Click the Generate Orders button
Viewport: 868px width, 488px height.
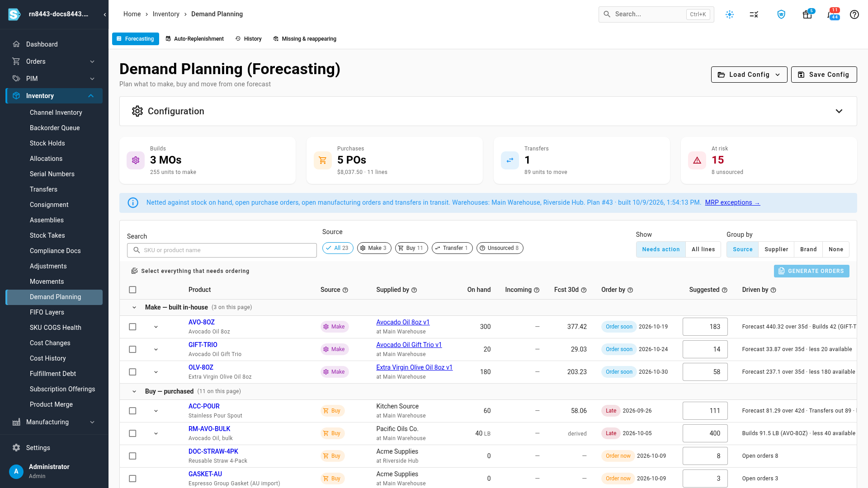coord(811,271)
